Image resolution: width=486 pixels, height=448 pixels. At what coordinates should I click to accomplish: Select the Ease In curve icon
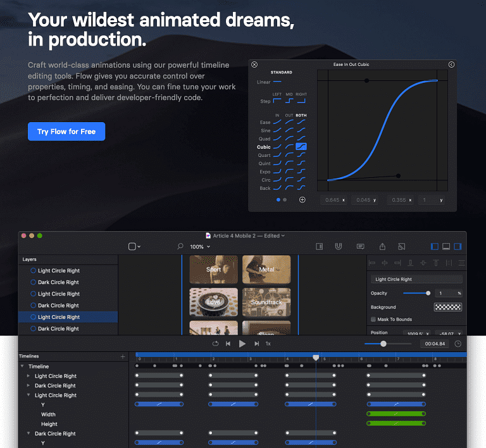coord(277,122)
